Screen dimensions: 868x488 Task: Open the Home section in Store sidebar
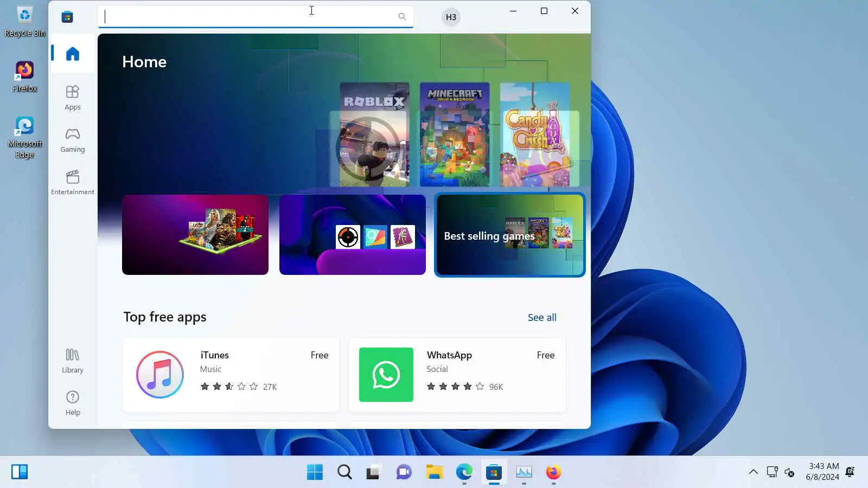(x=72, y=54)
